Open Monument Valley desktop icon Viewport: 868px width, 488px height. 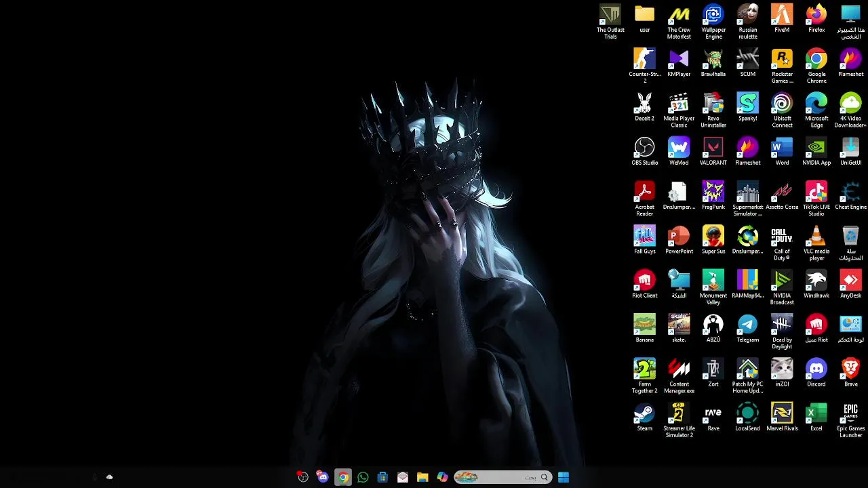point(713,287)
